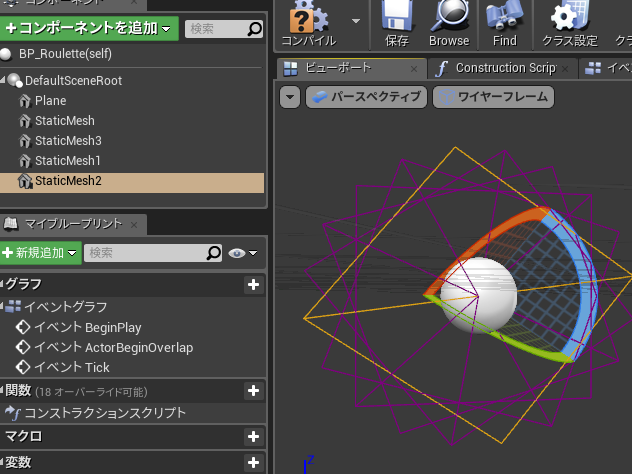The height and width of the screenshot is (474, 632).
Task: Open the Compile options dropdown arrow
Action: pyautogui.click(x=356, y=21)
